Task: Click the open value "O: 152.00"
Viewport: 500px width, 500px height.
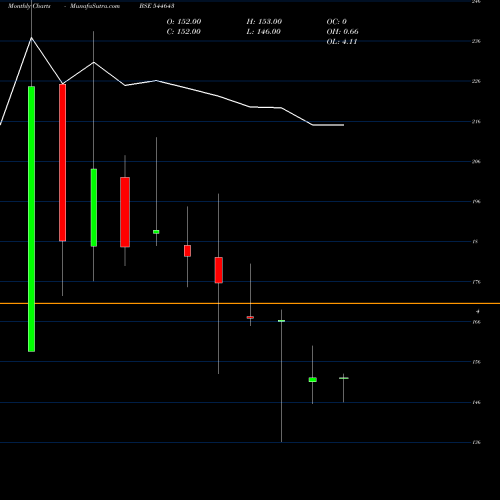Action: pos(184,22)
